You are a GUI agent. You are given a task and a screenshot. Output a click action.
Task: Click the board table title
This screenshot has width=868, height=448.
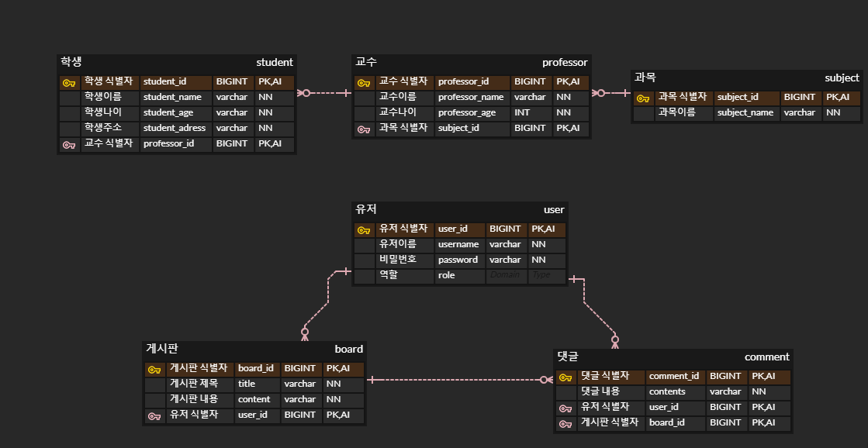click(x=350, y=349)
